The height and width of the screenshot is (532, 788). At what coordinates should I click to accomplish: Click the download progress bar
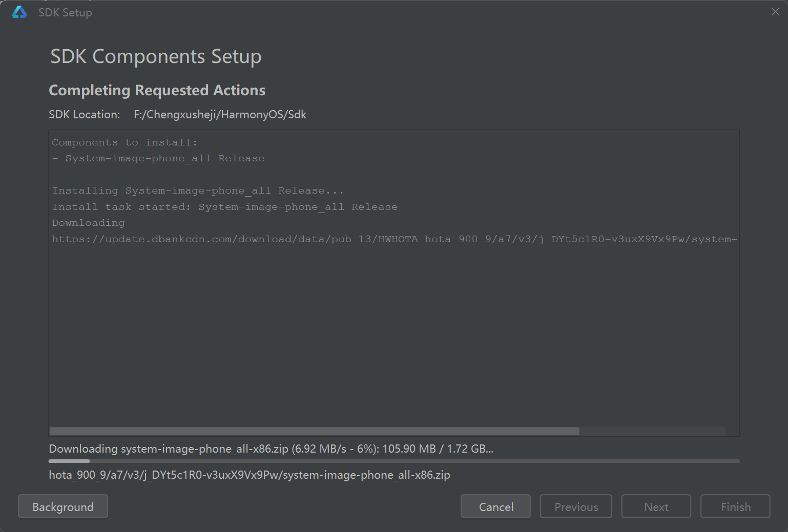[394, 461]
